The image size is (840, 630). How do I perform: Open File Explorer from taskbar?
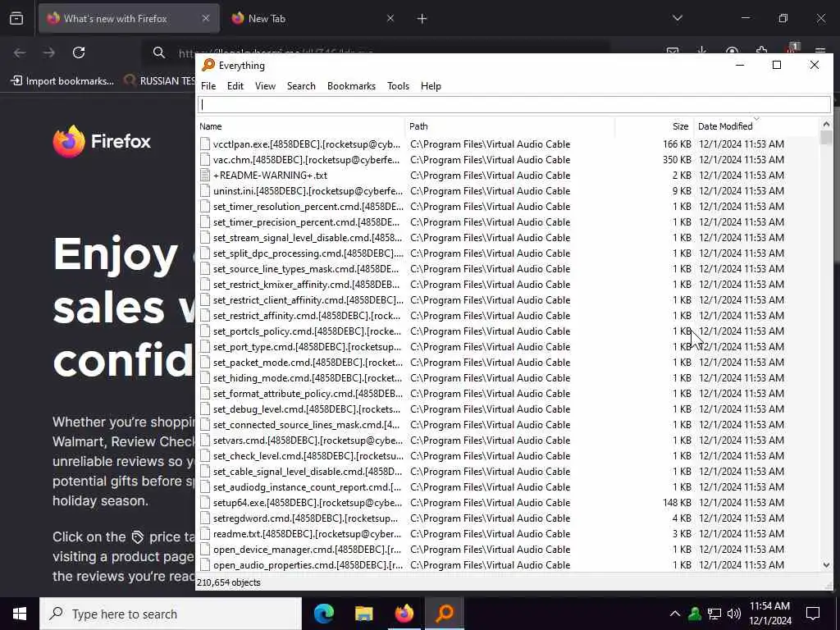tap(364, 614)
